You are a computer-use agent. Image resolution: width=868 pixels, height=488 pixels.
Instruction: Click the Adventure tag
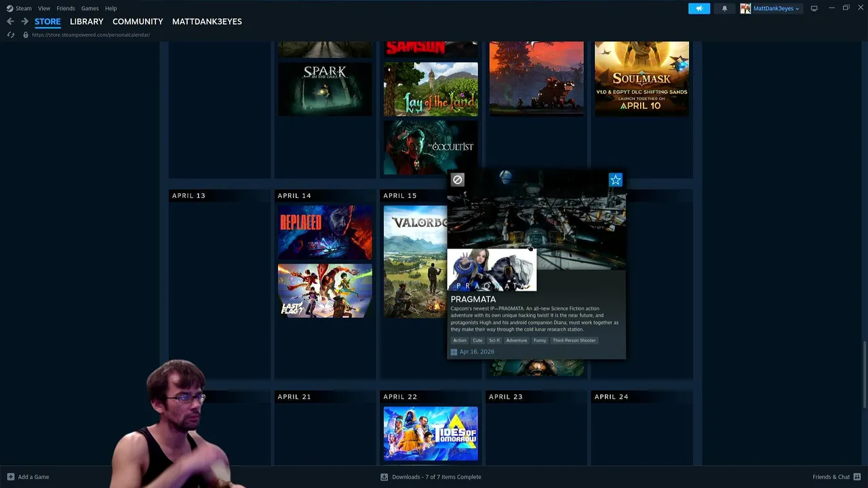click(x=516, y=340)
